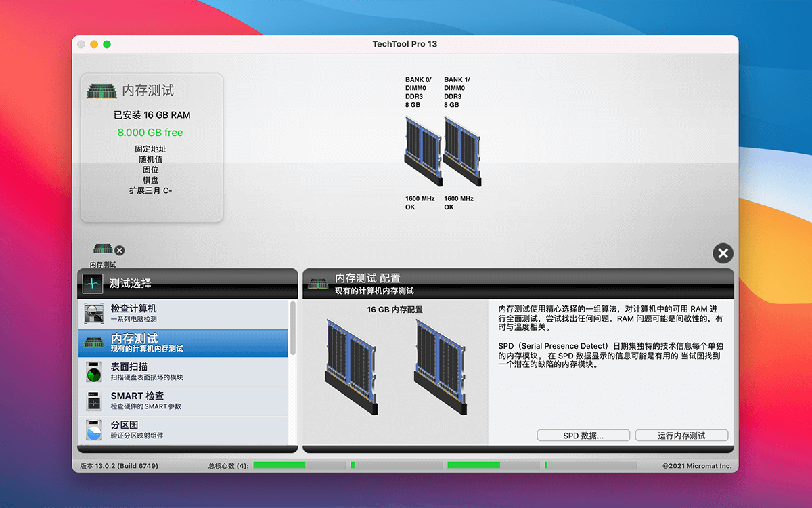
Task: Choose 表面扫描 in test list
Action: [x=183, y=372]
